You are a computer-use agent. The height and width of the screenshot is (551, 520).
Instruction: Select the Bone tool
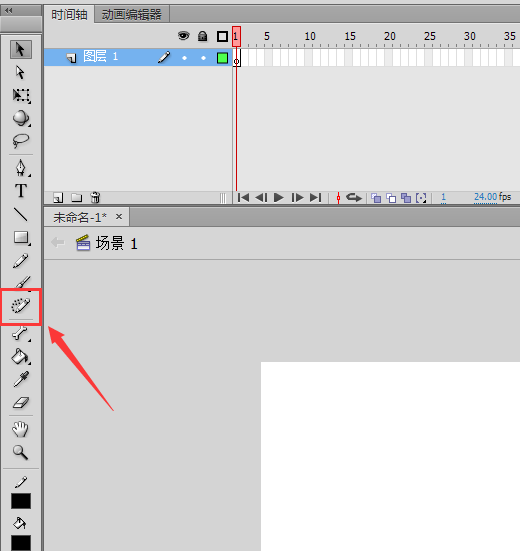pos(20,333)
